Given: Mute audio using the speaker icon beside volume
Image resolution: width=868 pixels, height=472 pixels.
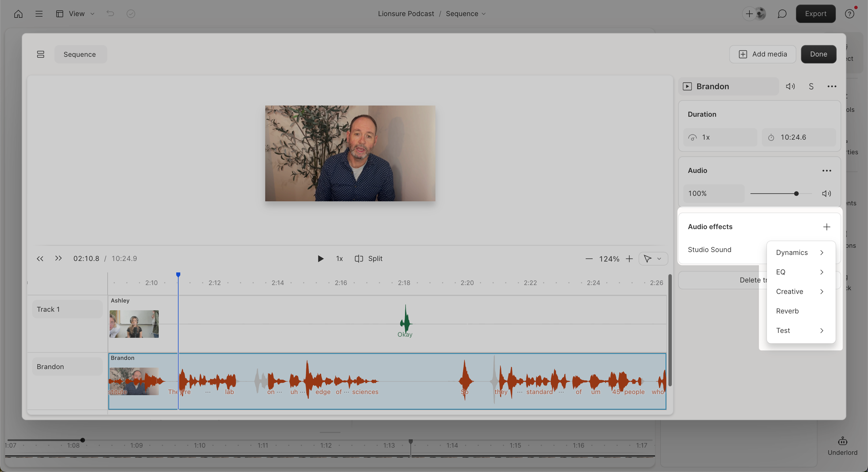Looking at the screenshot, I should [826, 193].
